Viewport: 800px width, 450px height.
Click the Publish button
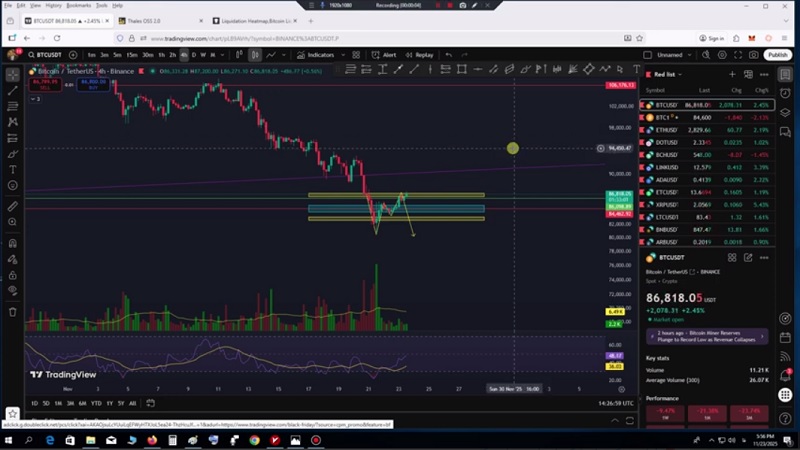coord(778,55)
